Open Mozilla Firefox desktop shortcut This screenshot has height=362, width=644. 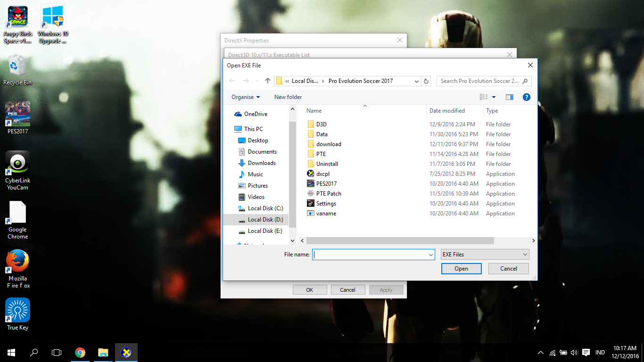[x=17, y=269]
